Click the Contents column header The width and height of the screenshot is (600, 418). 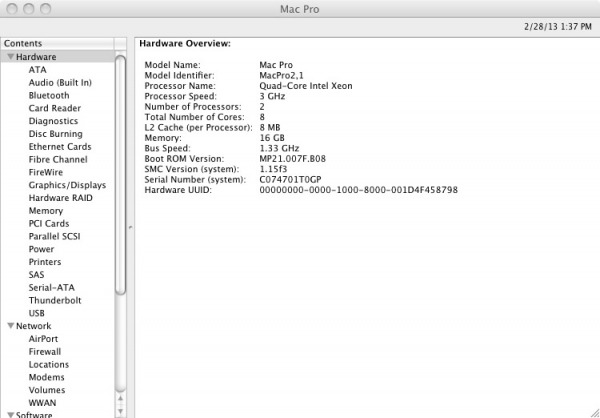57,44
